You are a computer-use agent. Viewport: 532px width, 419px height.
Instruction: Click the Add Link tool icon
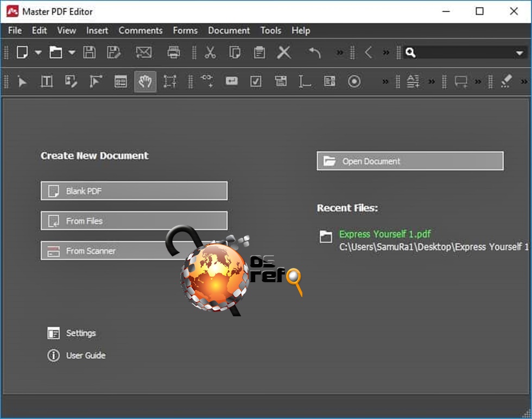pos(207,81)
